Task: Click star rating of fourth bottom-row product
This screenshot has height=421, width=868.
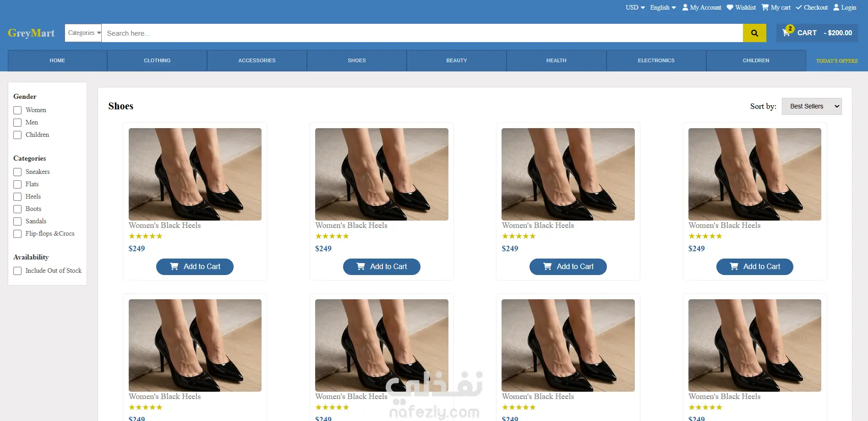Action: 705,407
